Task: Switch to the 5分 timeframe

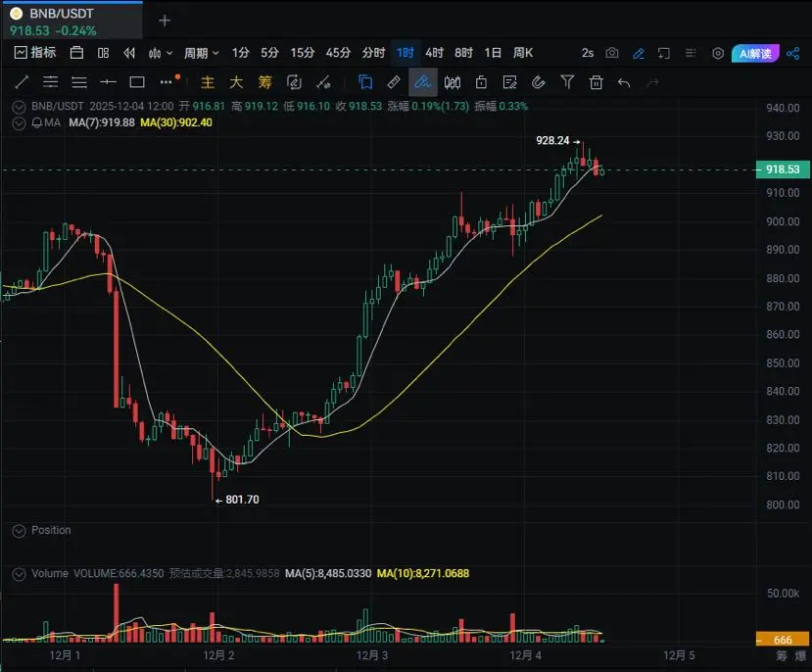Action: tap(269, 53)
